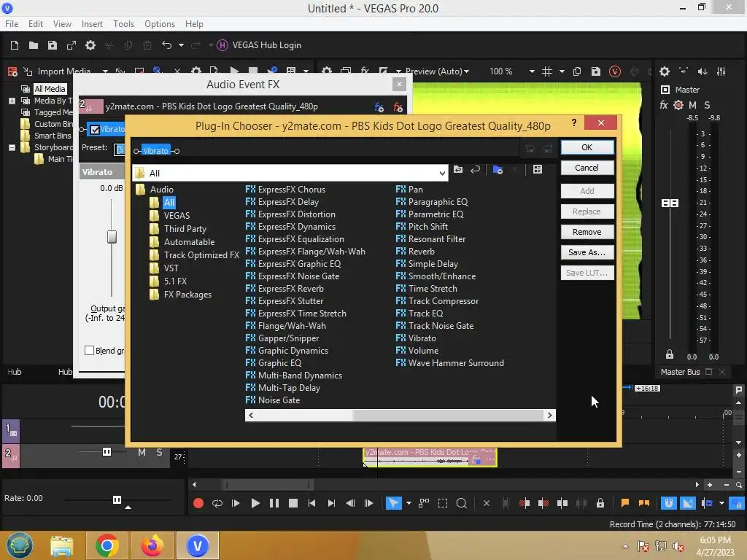Open the Tools menu

point(123,24)
